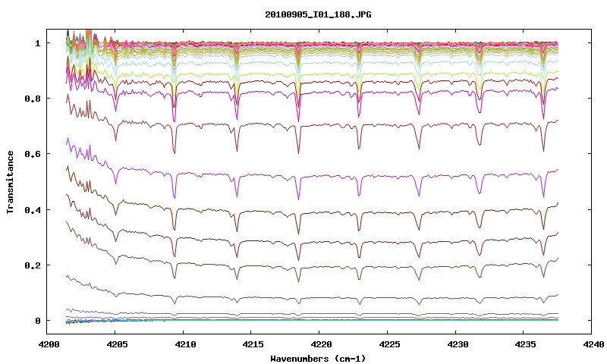Click the 4215 x-axis tick label

click(254, 344)
